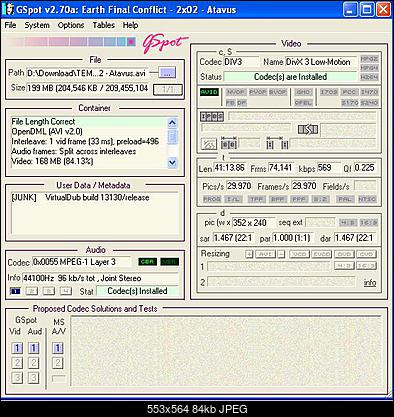Select "Video: 168 MB (84.13%)" line
Viewport: 394px width, 417px height.
89,161
